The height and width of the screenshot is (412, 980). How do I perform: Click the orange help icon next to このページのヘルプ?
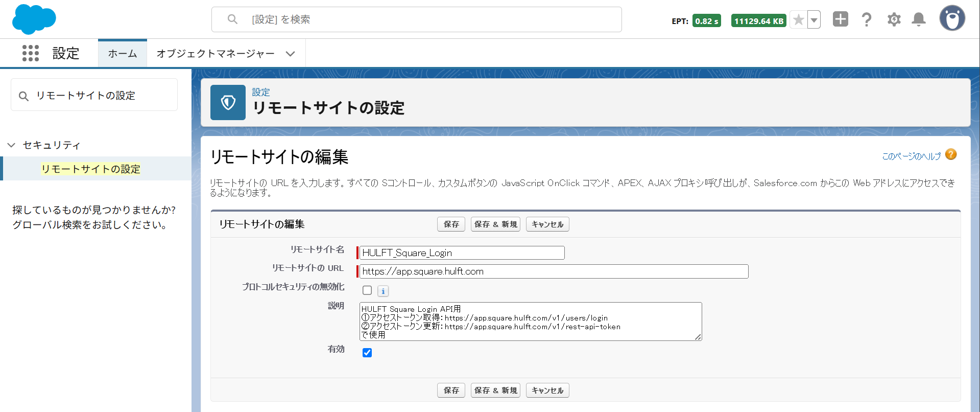[951, 154]
